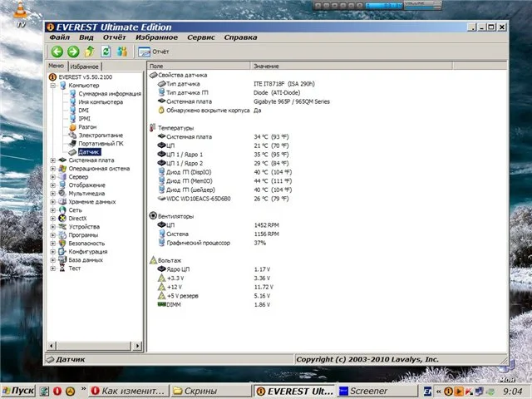The image size is (532, 399).
Task: Select the Разгон tree item
Action: (x=87, y=126)
